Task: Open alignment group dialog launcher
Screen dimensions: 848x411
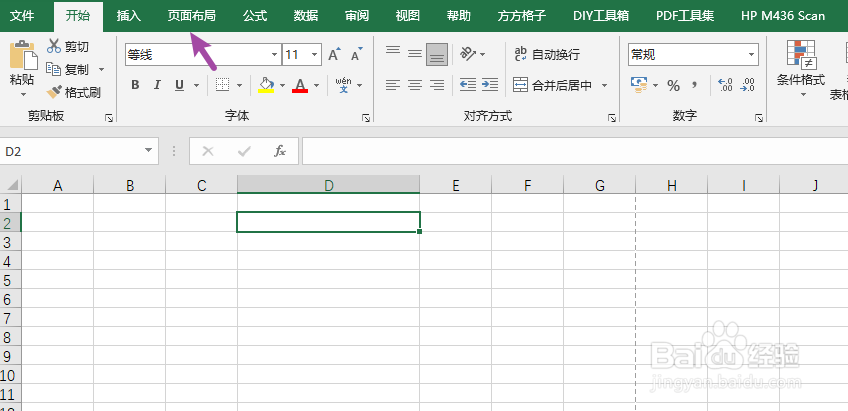Action: 612,117
